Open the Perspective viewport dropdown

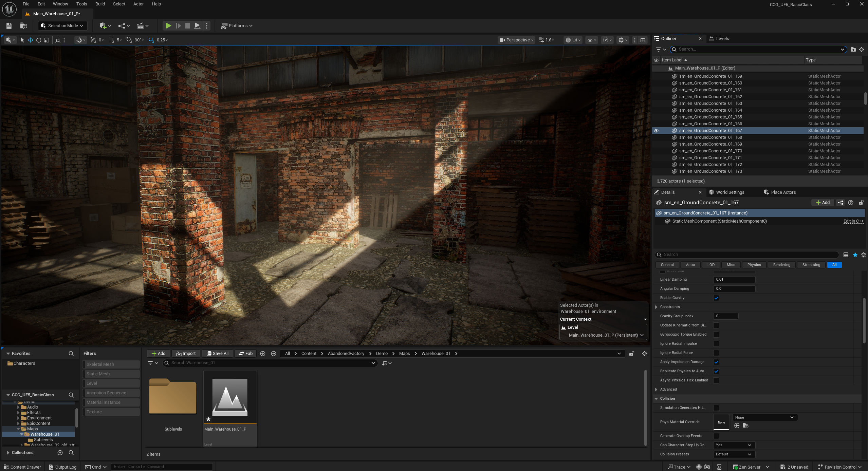pos(517,40)
